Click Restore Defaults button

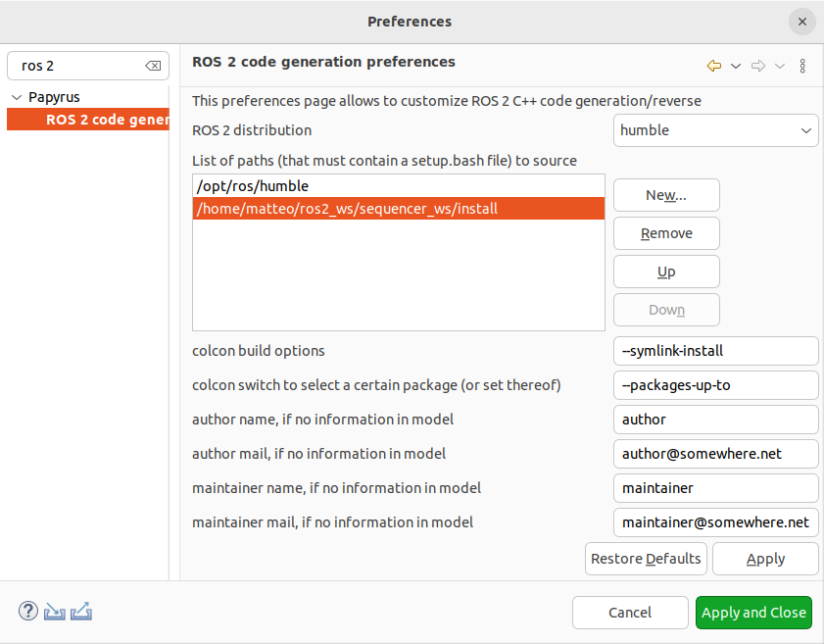coord(646,559)
